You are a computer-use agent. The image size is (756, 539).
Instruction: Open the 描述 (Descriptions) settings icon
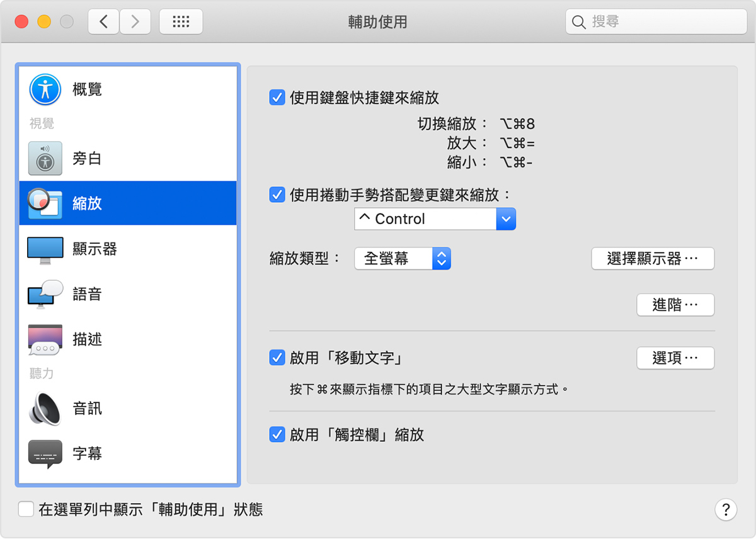44,339
